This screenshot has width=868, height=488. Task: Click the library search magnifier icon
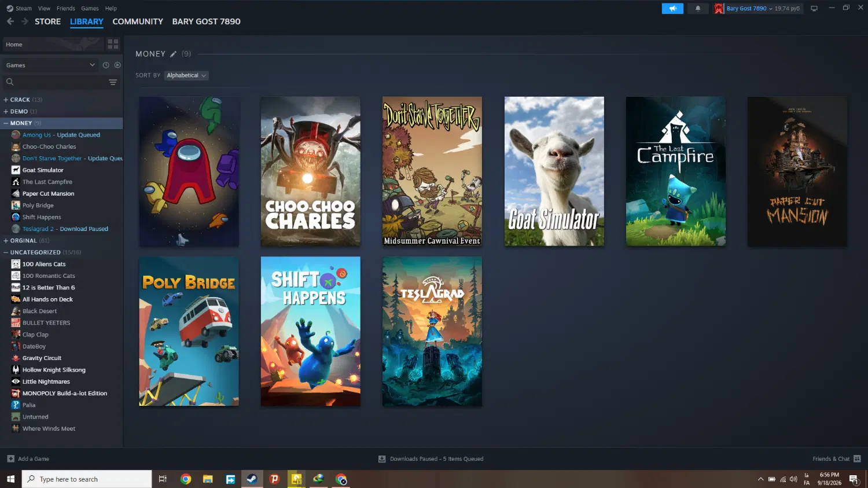coord(10,82)
